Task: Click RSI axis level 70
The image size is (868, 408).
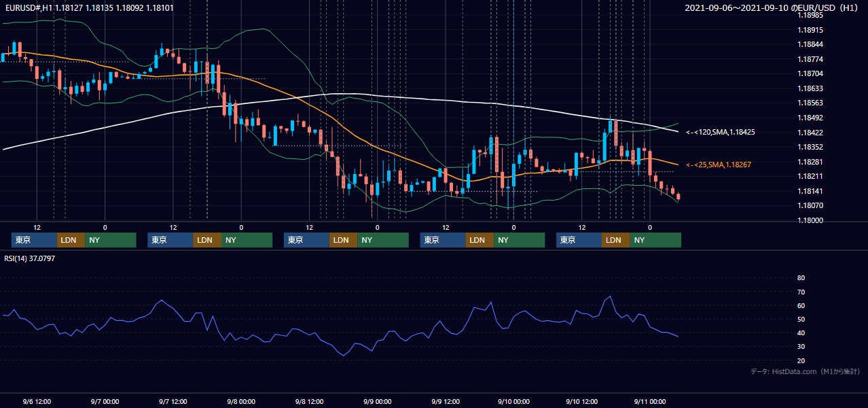Action: pos(801,292)
